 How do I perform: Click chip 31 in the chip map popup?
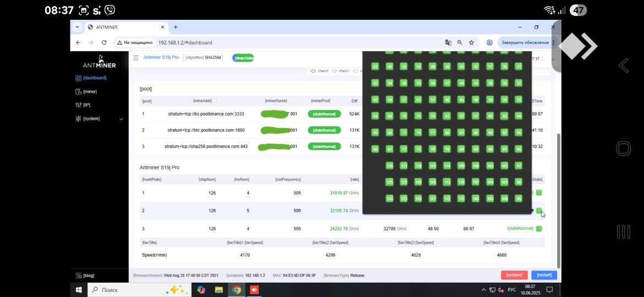click(519, 67)
